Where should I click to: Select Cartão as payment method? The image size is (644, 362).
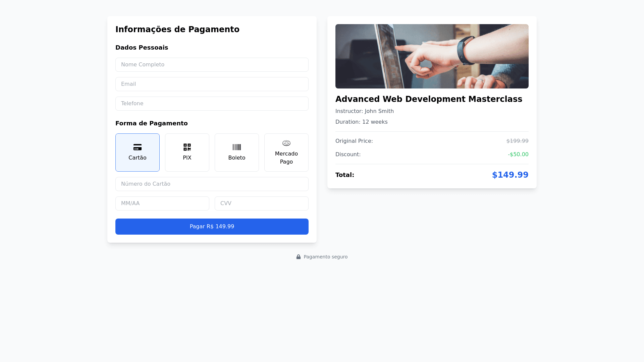click(x=138, y=153)
